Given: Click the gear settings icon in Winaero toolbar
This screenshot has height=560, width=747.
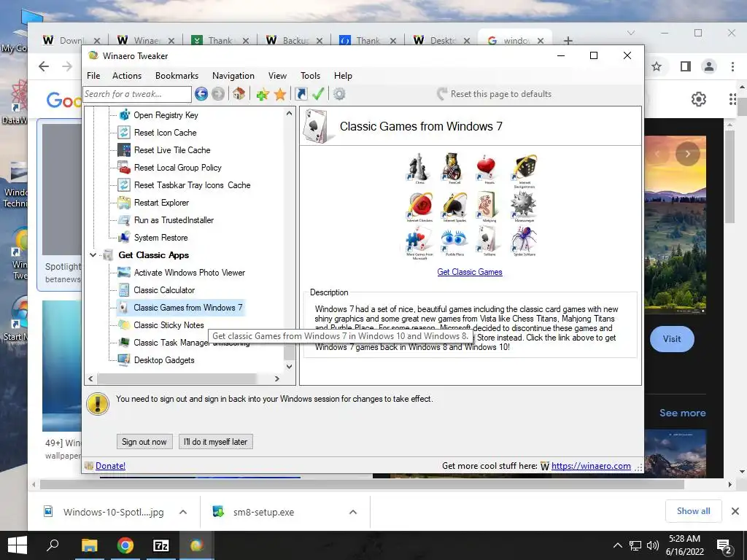Looking at the screenshot, I should 339,94.
